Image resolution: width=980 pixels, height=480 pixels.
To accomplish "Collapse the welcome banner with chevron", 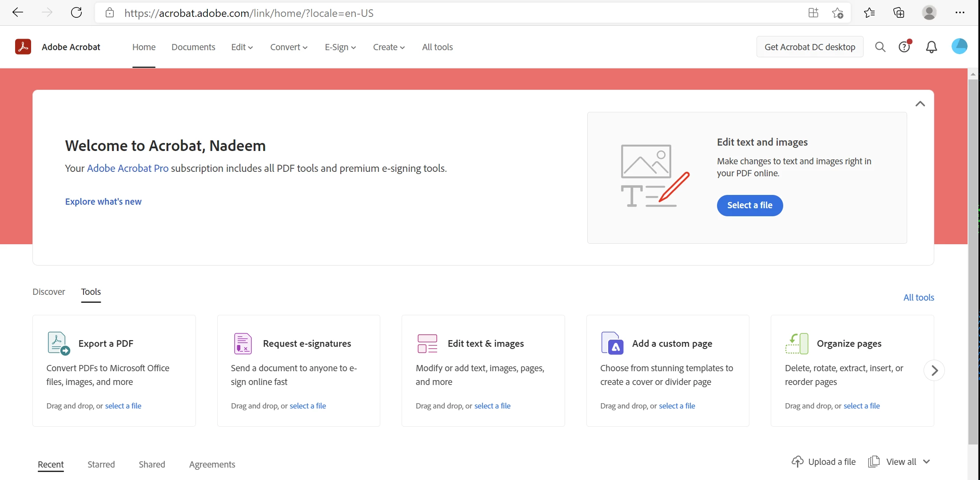I will tap(920, 104).
